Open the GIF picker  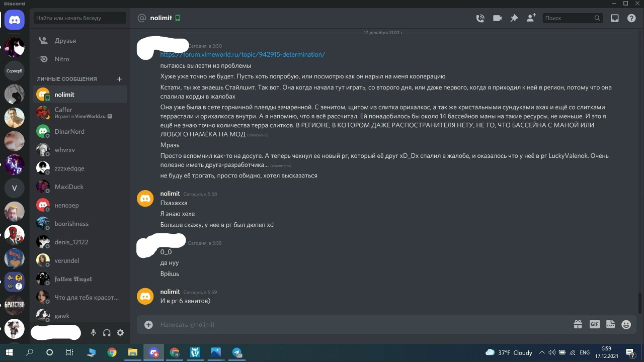tap(594, 324)
